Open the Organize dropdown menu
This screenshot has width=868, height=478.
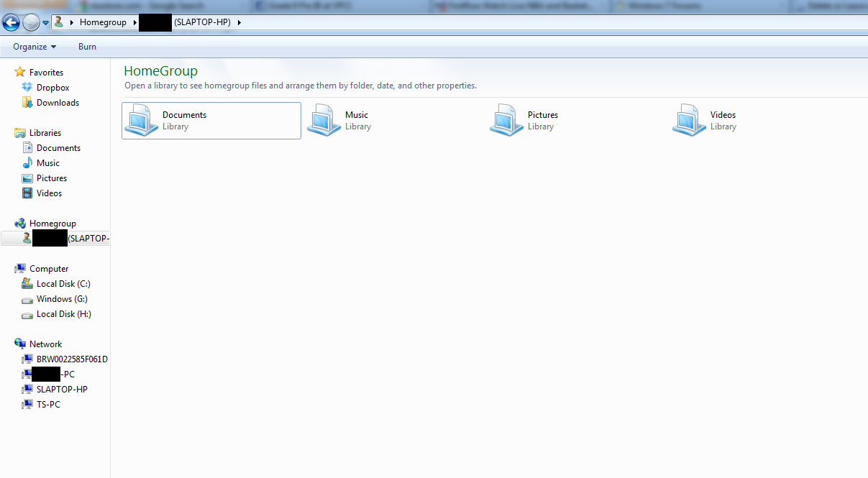[x=35, y=47]
